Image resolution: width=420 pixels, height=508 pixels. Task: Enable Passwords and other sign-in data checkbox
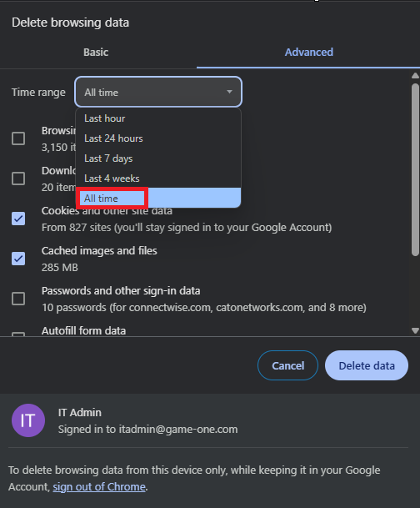18,299
